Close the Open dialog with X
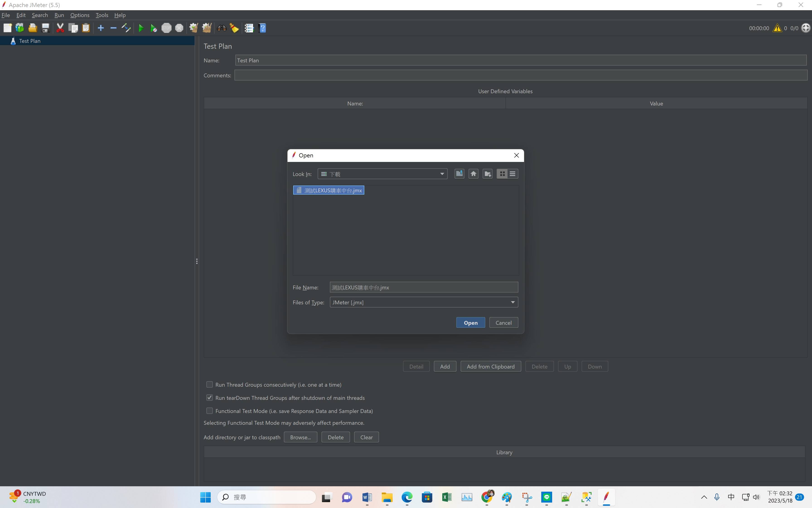This screenshot has width=812, height=508. point(516,155)
